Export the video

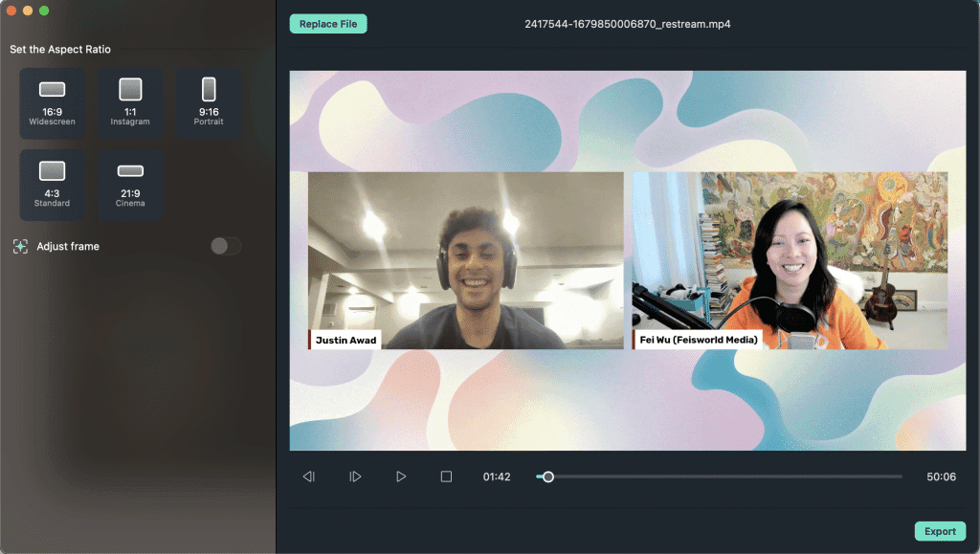click(940, 531)
